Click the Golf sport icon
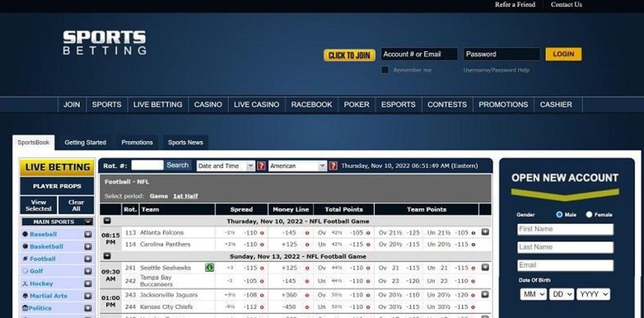The height and width of the screenshot is (318, 644). coord(25,271)
